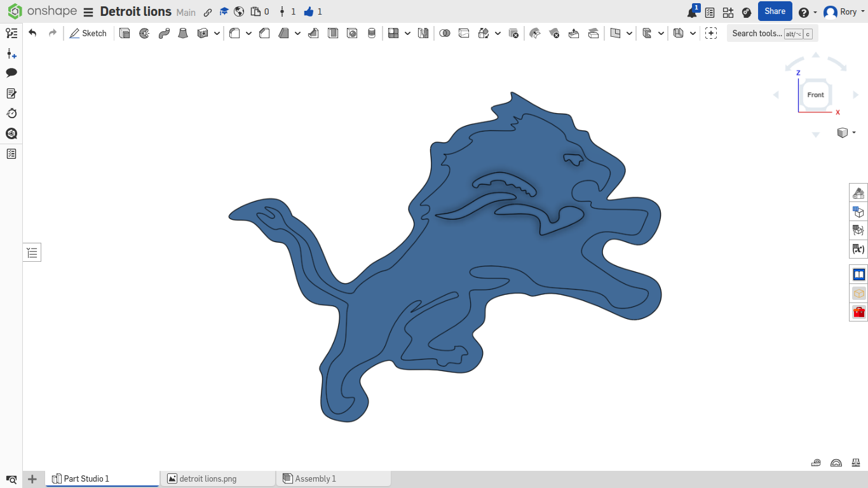Open the Assembly 1 tab
Screen dimensions: 868x488
pos(334,478)
